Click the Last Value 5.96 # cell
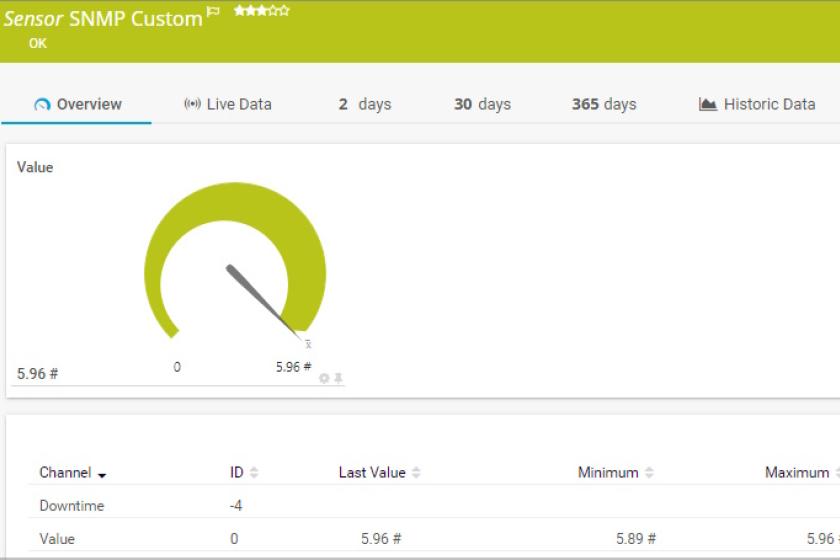This screenshot has height=560, width=840. point(381,539)
